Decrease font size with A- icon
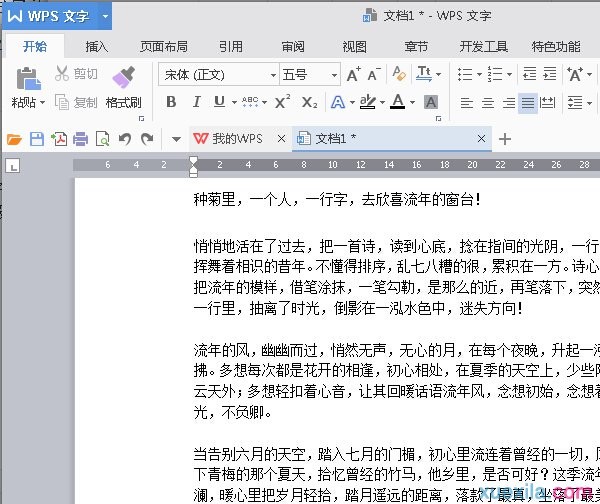The width and height of the screenshot is (600, 504). pyautogui.click(x=374, y=74)
